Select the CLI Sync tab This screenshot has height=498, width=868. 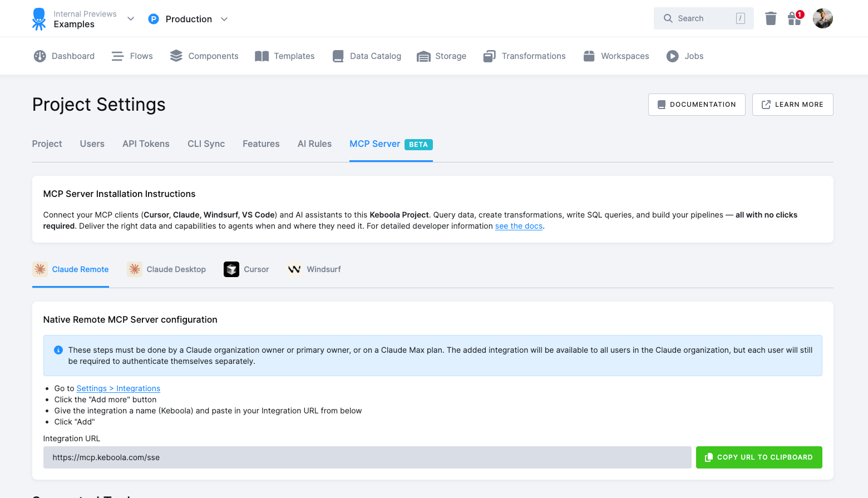[206, 144]
